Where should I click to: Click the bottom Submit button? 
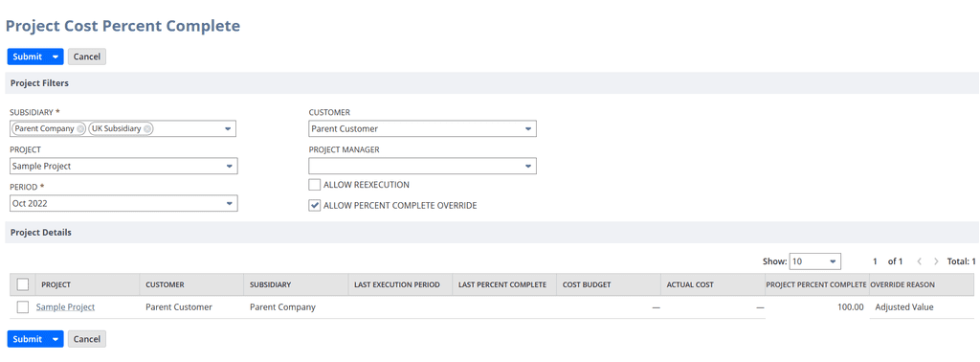tap(28, 339)
